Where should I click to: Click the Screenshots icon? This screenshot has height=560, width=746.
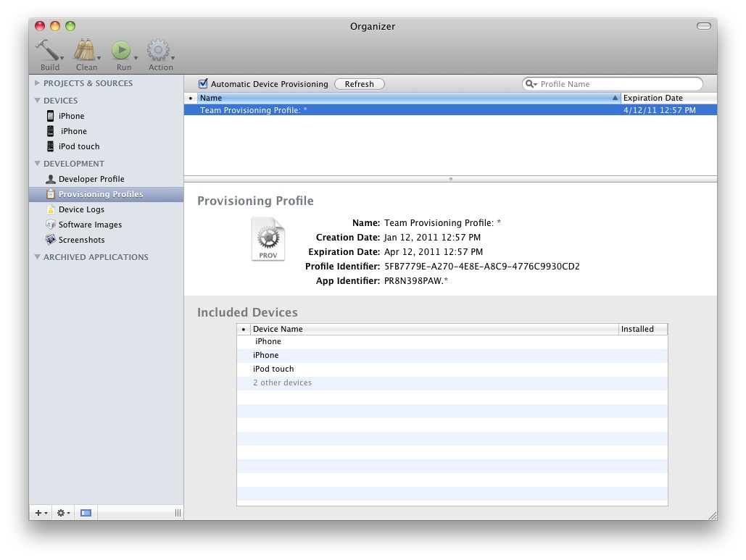[x=51, y=240]
